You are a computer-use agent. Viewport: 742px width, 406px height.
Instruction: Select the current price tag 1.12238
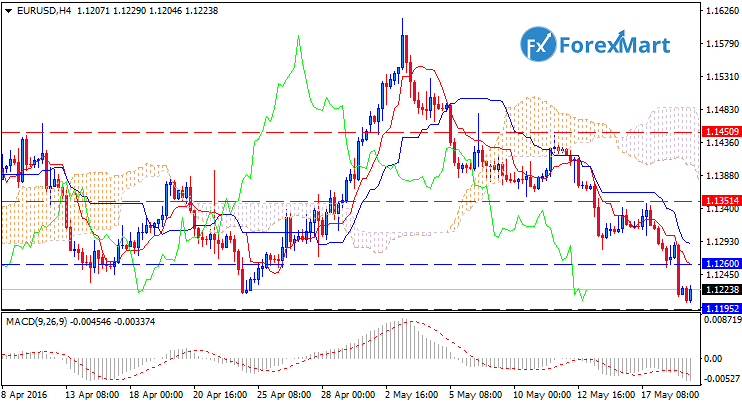[x=719, y=290]
